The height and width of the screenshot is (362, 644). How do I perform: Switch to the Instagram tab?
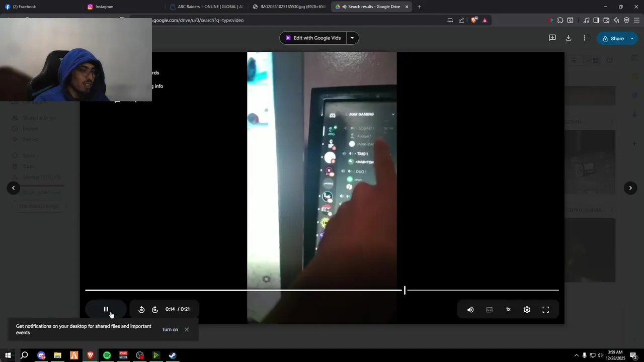pos(122,7)
